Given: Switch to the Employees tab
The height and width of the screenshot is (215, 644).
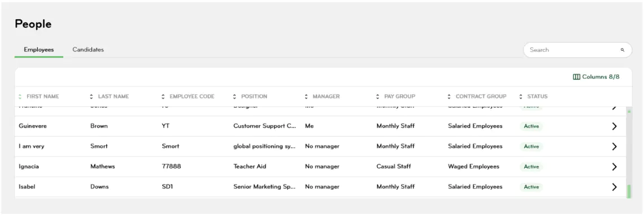Looking at the screenshot, I should point(38,50).
